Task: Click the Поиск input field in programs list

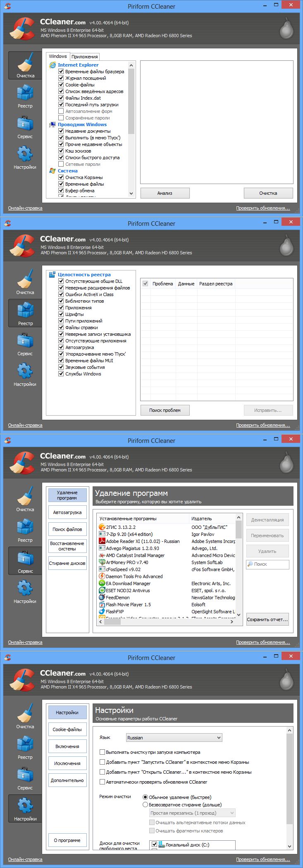Action: coord(267,564)
